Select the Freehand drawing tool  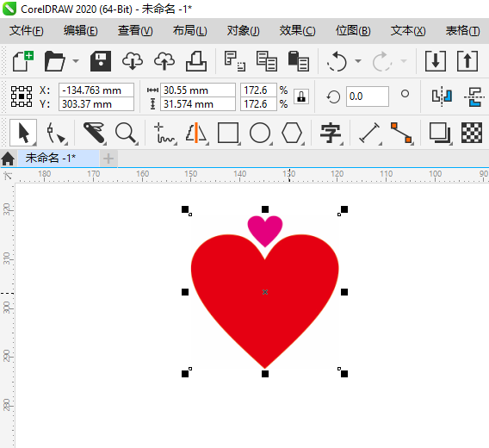pos(164,133)
